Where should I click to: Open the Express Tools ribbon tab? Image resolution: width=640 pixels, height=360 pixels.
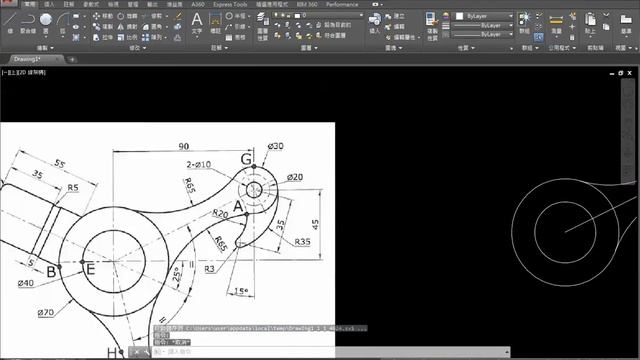[x=230, y=4]
